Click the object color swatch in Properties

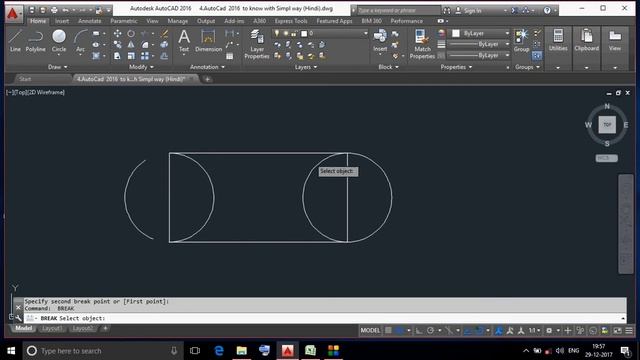456,33
